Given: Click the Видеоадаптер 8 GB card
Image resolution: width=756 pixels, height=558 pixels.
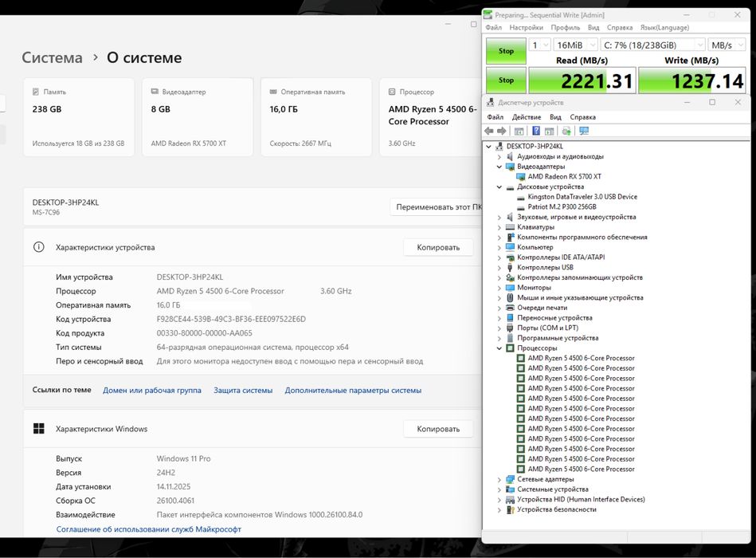Looking at the screenshot, I should pyautogui.click(x=198, y=117).
